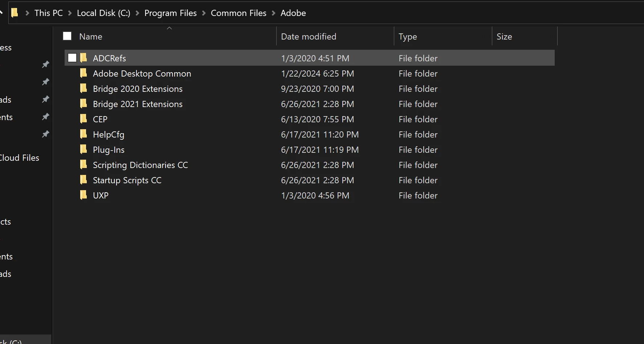Click date 9/23/2020 7:00 PM
The image size is (644, 344).
(317, 89)
